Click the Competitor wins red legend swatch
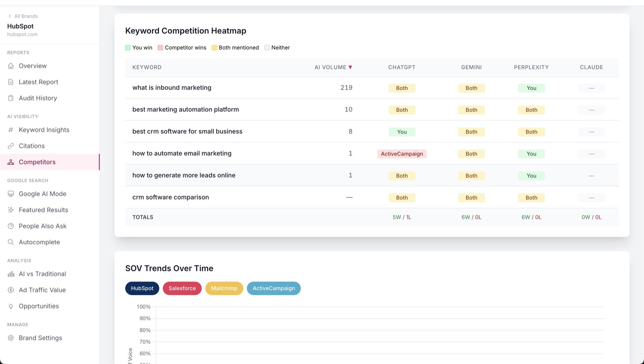Image resolution: width=644 pixels, height=364 pixels. (x=160, y=48)
